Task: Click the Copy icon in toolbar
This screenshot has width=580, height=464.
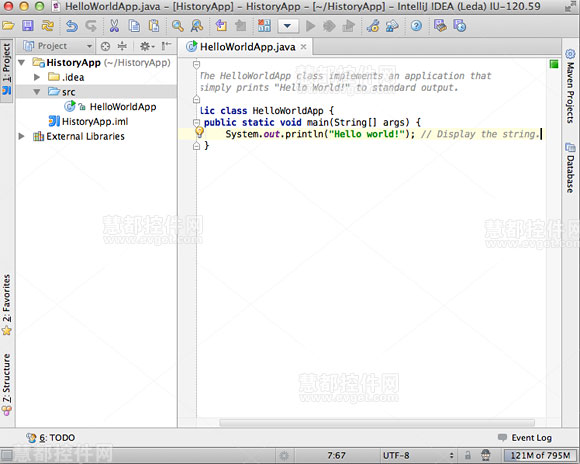Action: 134,26
